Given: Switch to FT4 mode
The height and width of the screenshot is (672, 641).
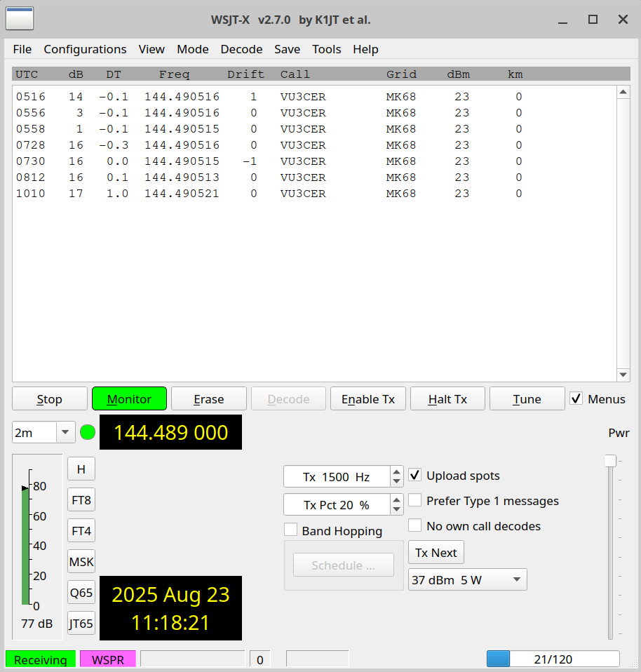Looking at the screenshot, I should (x=81, y=530).
